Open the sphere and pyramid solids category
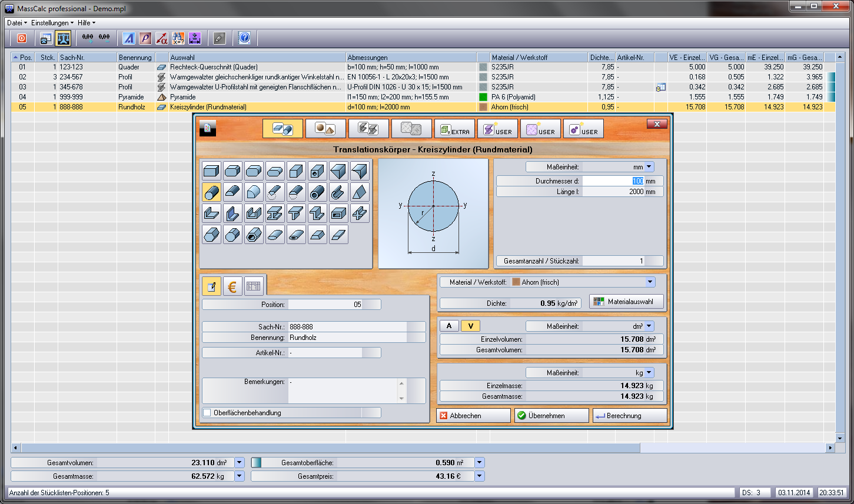854x504 pixels. click(x=325, y=129)
